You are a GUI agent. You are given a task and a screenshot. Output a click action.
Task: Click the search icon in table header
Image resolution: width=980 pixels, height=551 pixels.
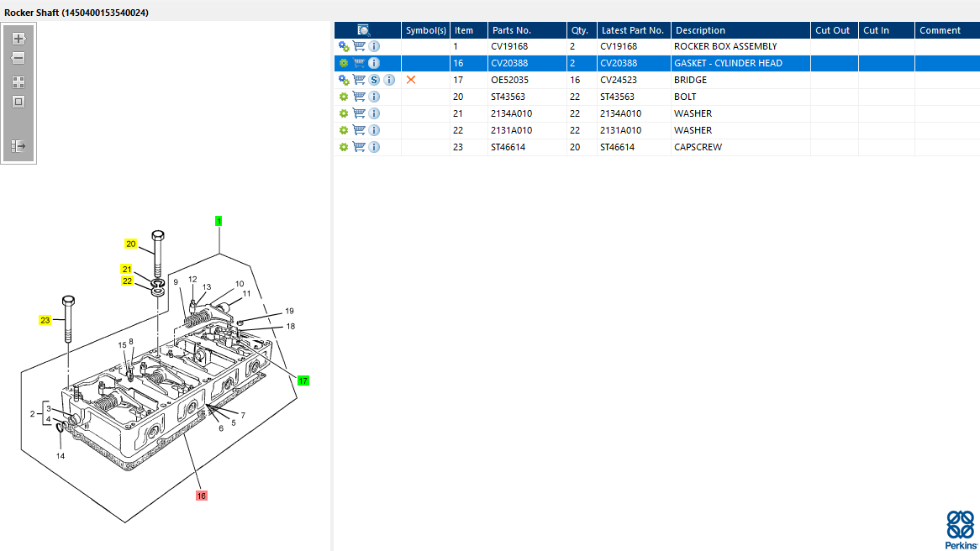(x=364, y=30)
